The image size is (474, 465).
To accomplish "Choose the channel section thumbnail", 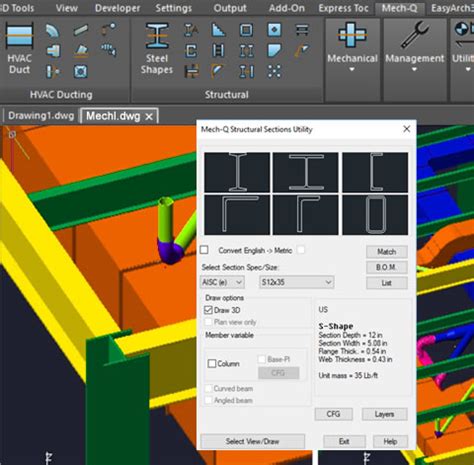I will 375,172.
